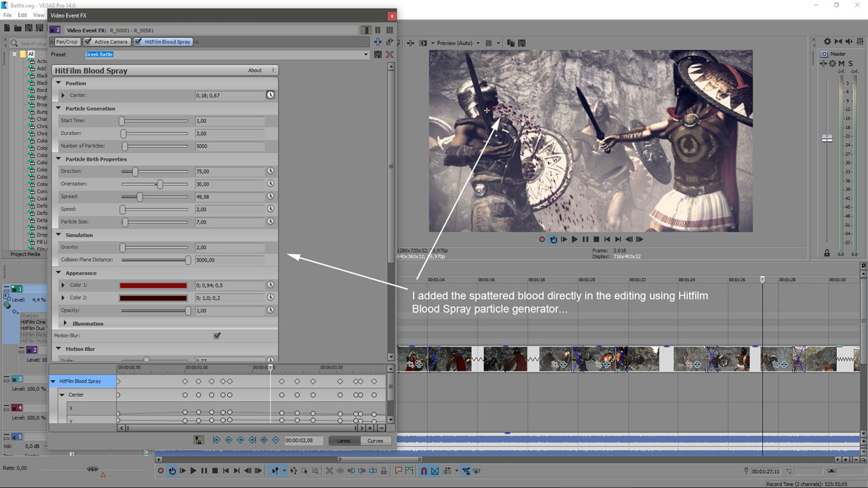Click the Spread slider
Image resolution: width=868 pixels, height=488 pixels.
(155, 197)
